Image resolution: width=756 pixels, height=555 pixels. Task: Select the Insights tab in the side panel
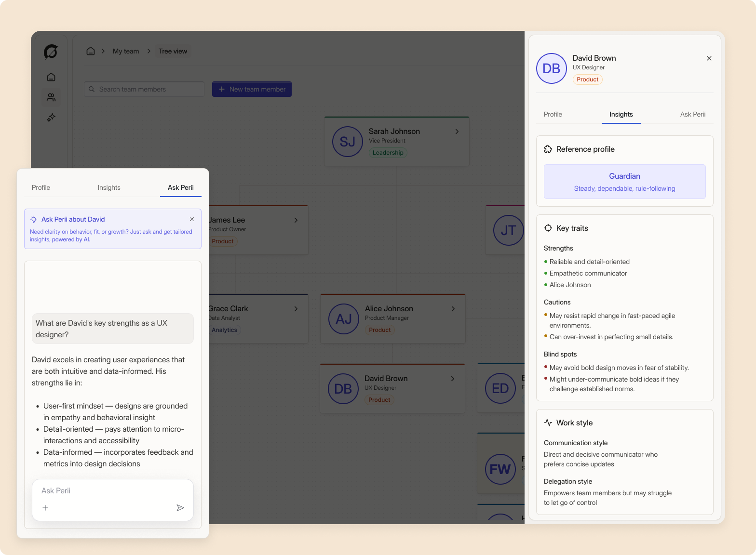coord(621,114)
